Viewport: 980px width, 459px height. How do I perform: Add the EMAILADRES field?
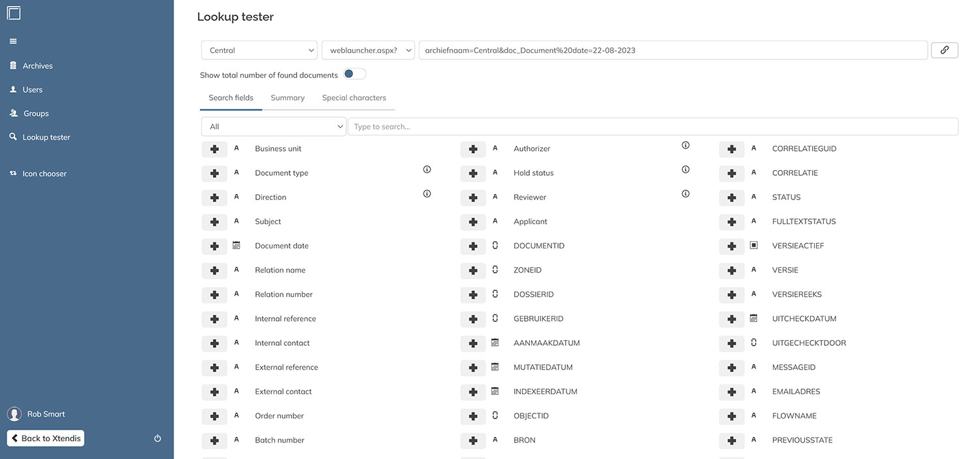732,392
